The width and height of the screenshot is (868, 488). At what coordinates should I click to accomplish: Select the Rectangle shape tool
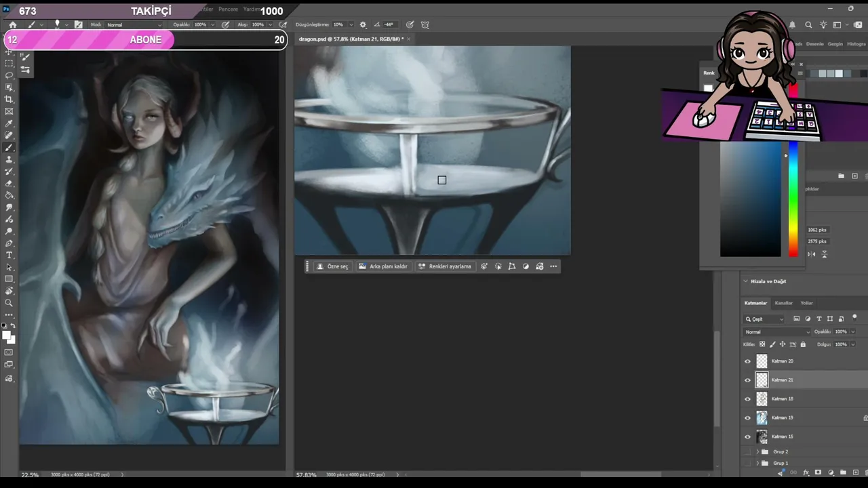pos(9,279)
